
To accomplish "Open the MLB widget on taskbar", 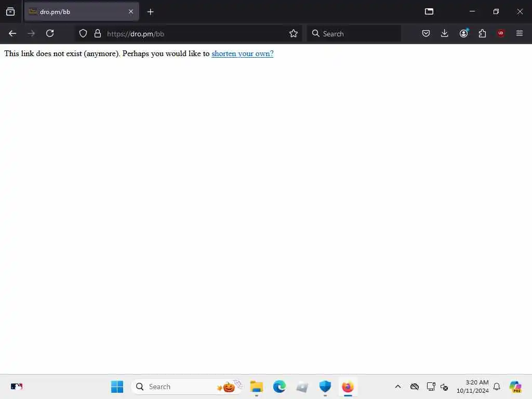I will (16, 387).
